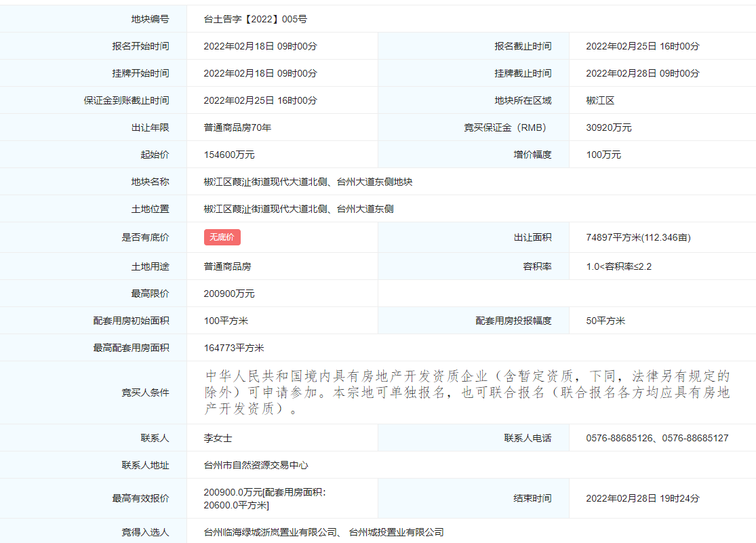This screenshot has width=756, height=543.
Task: Click the 最高有效报价 label
Action: tap(140, 498)
